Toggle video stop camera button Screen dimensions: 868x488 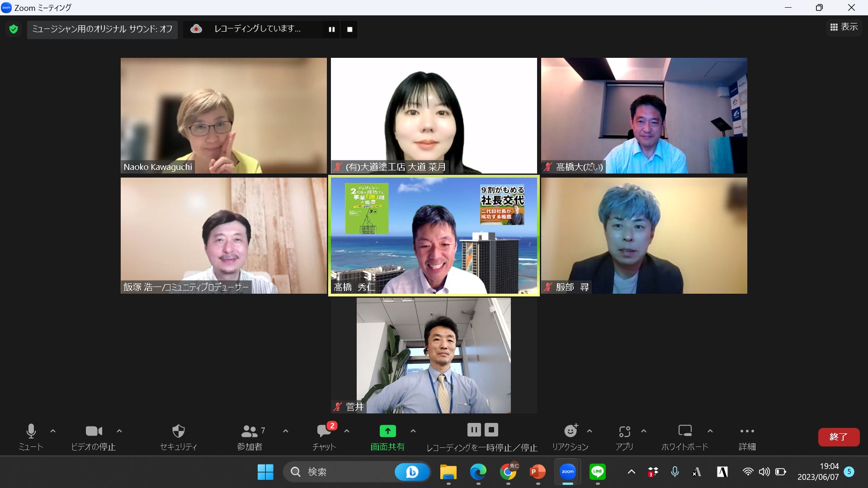[94, 431]
